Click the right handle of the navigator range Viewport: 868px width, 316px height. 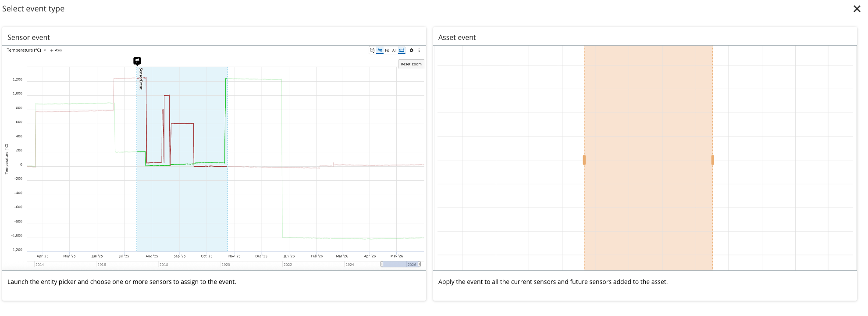[x=420, y=264]
